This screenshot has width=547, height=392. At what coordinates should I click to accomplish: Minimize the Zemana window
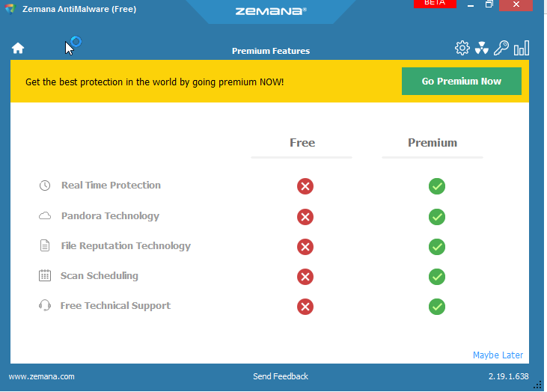471,5
